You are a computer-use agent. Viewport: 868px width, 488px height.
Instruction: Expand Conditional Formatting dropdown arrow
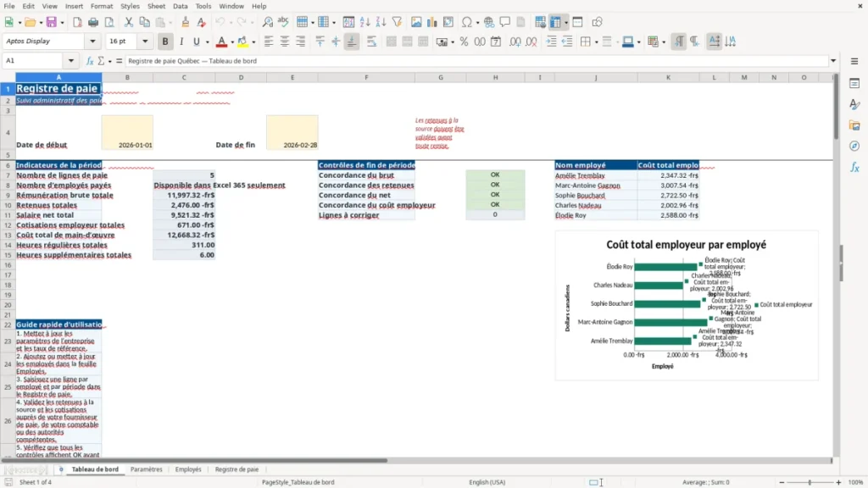(664, 42)
